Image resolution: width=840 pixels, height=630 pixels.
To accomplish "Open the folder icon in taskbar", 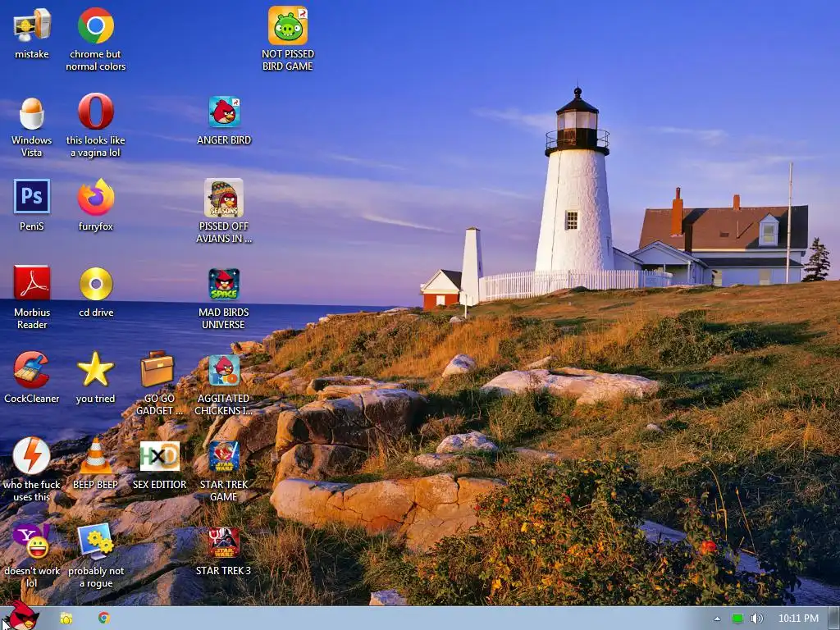I will tap(66, 619).
